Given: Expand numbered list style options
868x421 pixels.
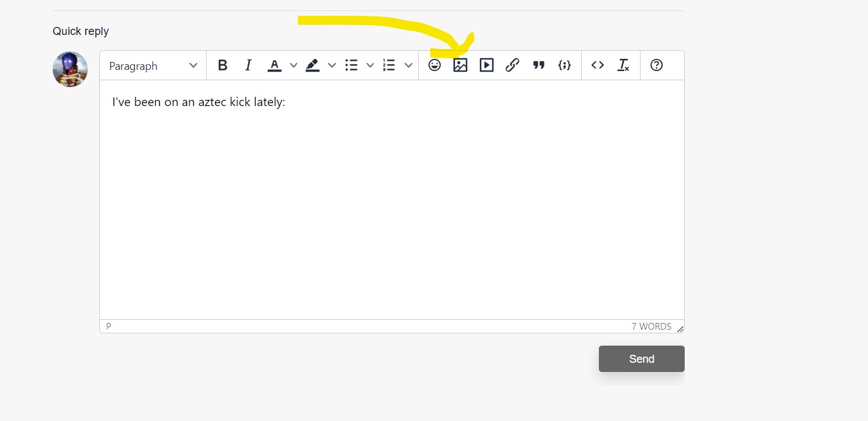Looking at the screenshot, I should (408, 66).
